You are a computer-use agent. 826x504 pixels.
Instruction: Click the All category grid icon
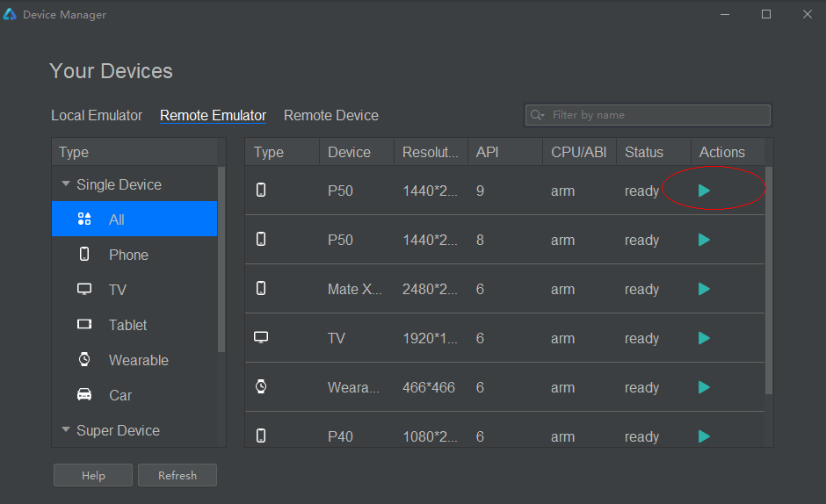84,220
